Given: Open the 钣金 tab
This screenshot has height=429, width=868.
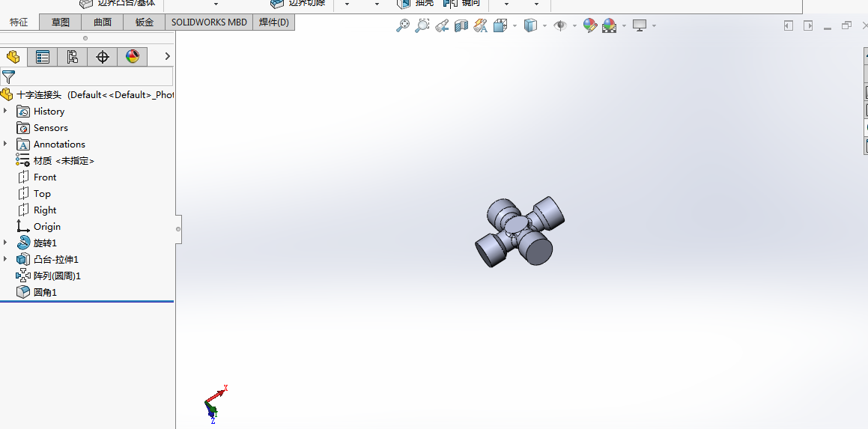Looking at the screenshot, I should [144, 22].
